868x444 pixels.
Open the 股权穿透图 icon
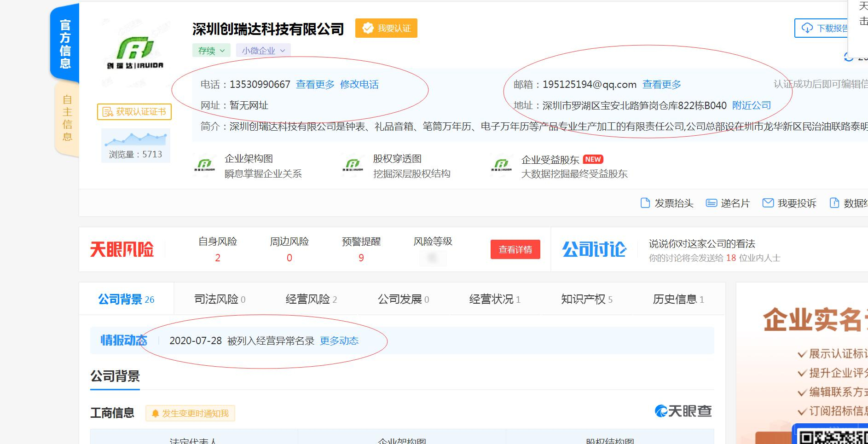[x=353, y=165]
